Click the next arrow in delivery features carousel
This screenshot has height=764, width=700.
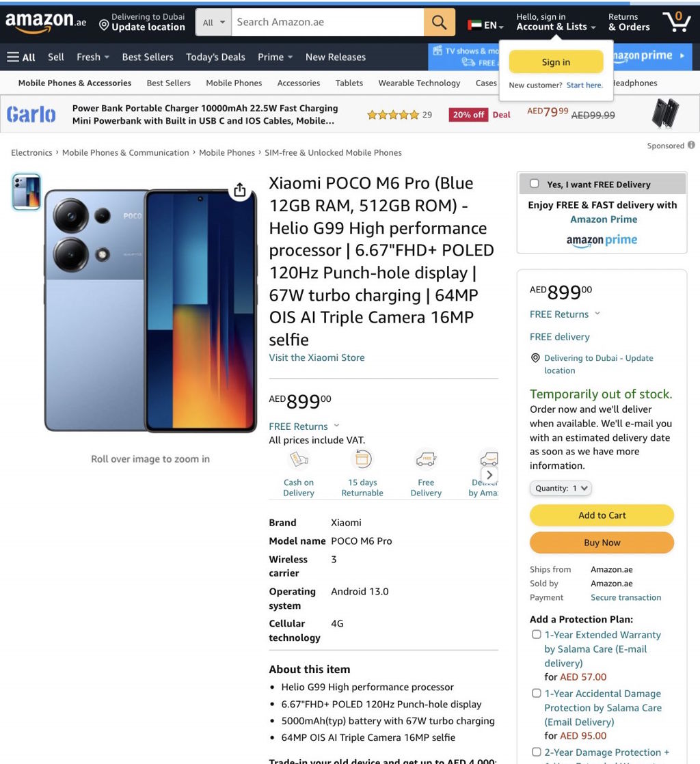point(489,474)
